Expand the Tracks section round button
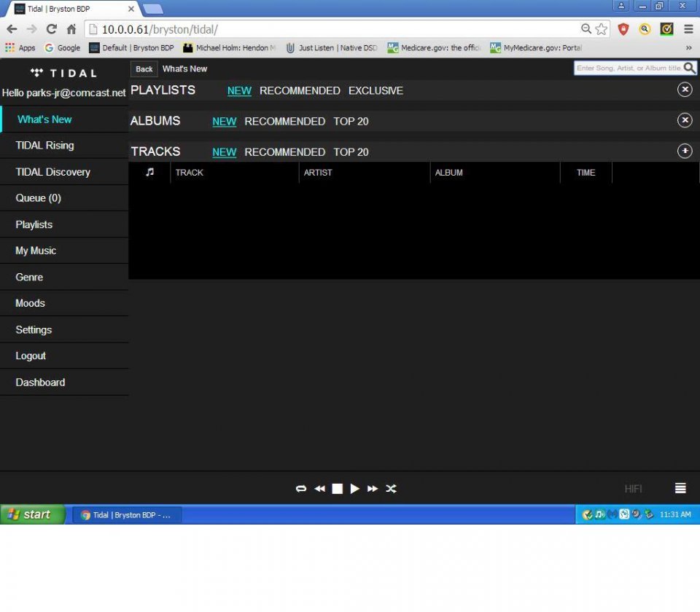Screen dimensions: 700x612 tap(685, 151)
